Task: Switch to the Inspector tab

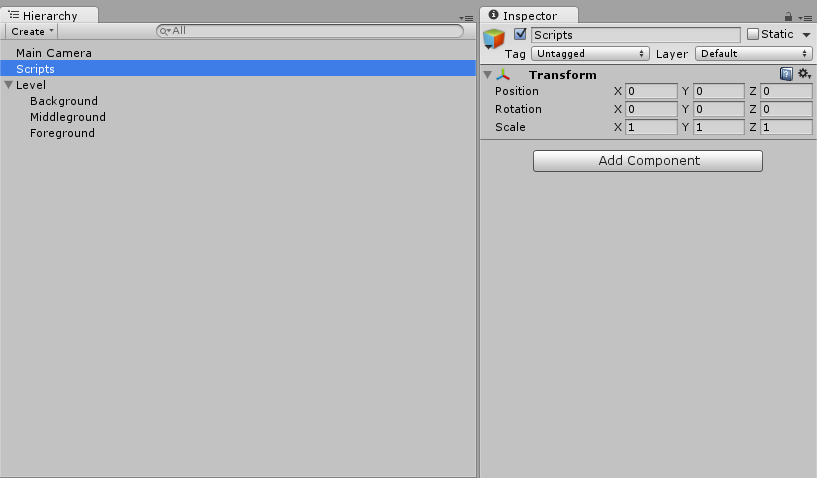Action: pos(529,16)
